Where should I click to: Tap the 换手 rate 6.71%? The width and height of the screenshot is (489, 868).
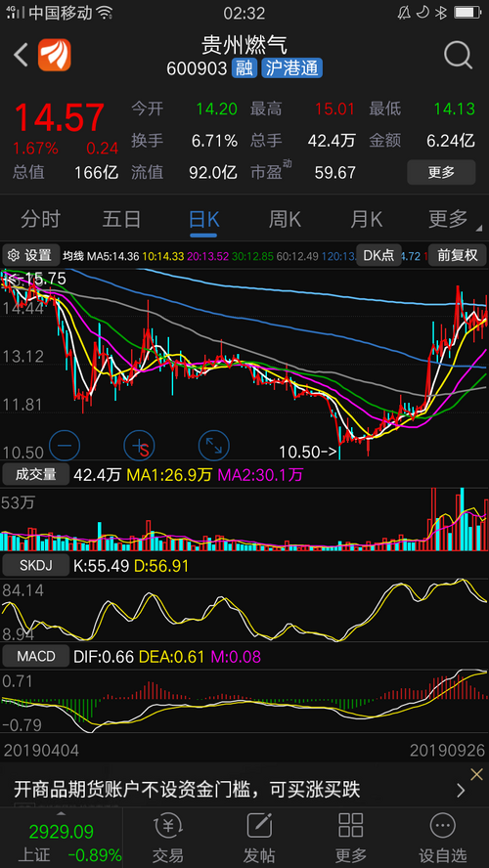click(x=214, y=141)
